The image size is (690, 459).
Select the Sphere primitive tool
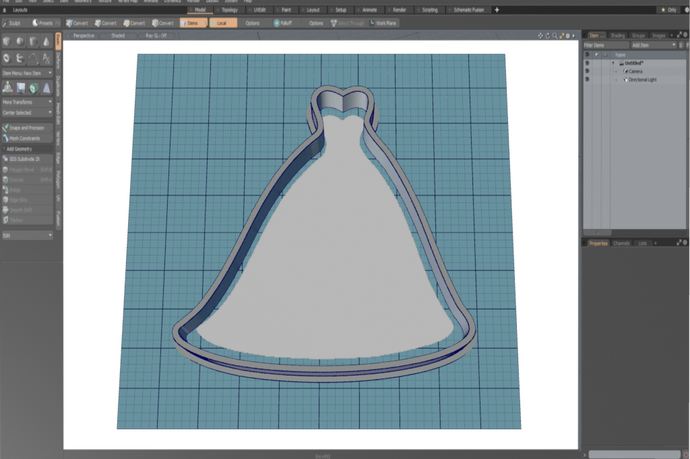point(20,41)
